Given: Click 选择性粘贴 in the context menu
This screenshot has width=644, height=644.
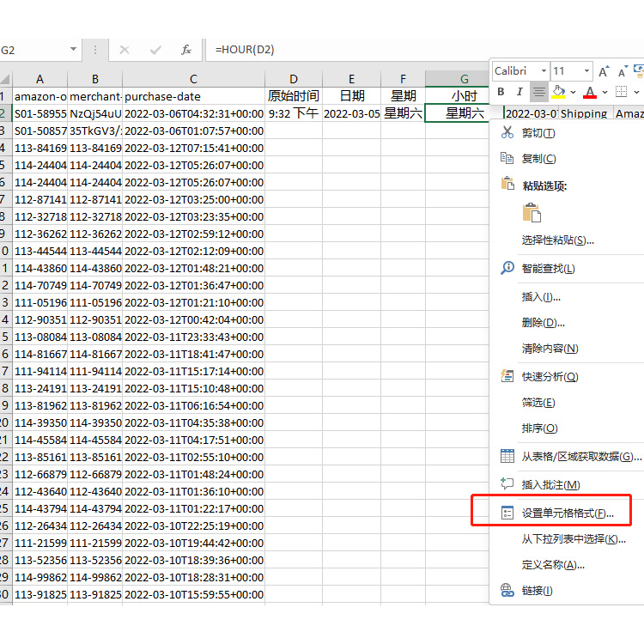Looking at the screenshot, I should 557,240.
